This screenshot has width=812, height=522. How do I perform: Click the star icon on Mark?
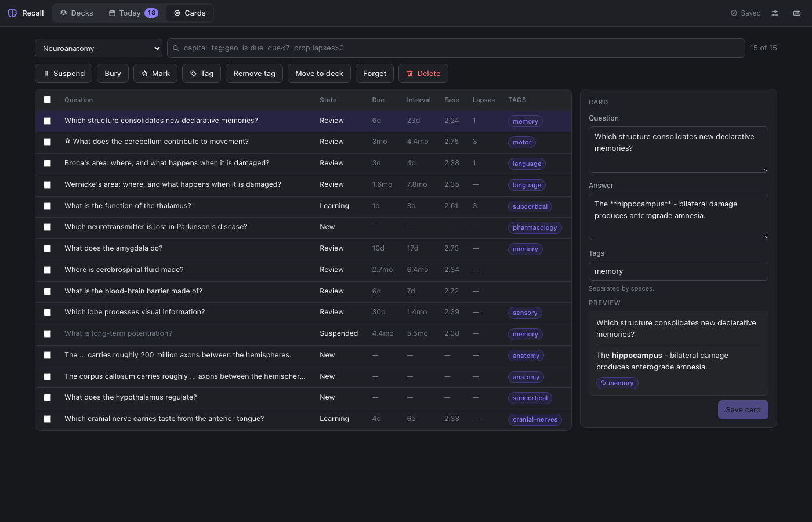click(x=144, y=74)
